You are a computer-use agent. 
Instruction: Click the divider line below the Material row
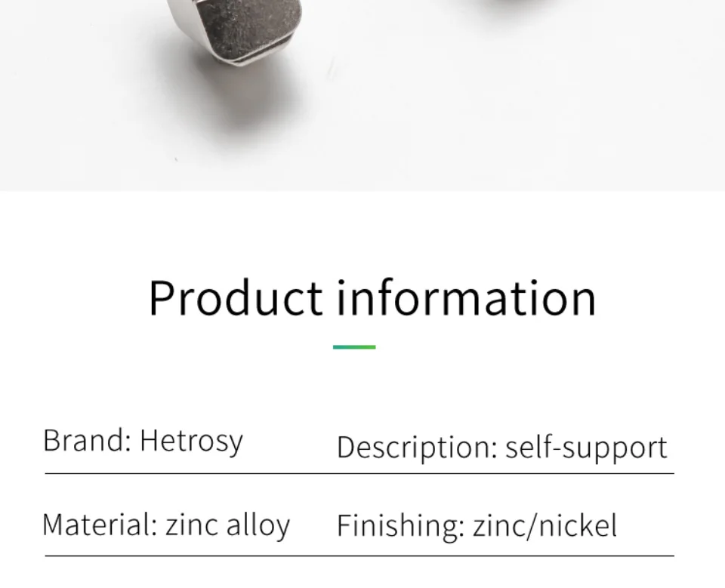(359, 556)
